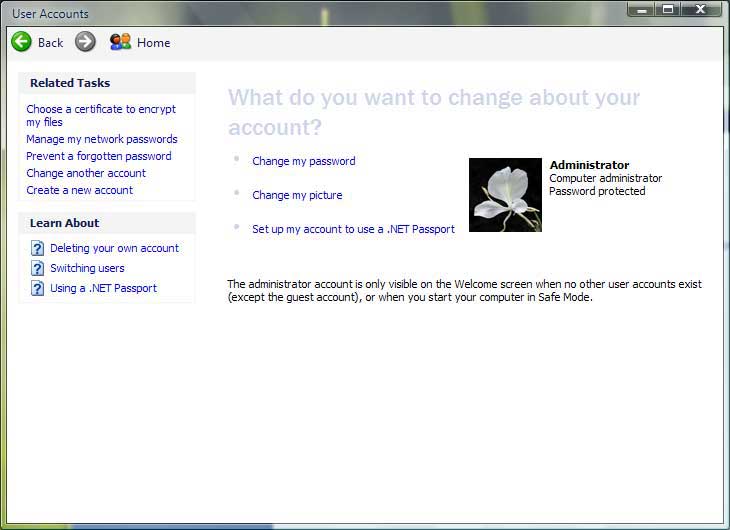Click the Administrator account name
The image size is (730, 530).
coord(589,165)
